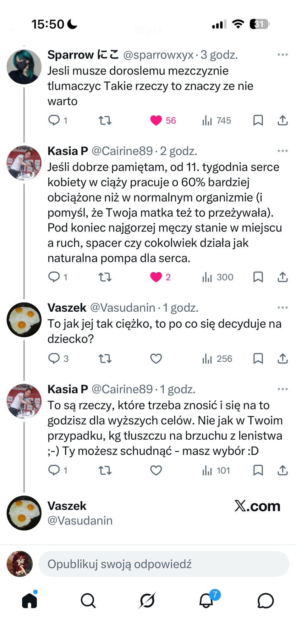Image resolution: width=296 pixels, height=644 pixels.
Task: Tap the 'Opublikuj swoją odpowiedź' reply field
Action: [163, 564]
